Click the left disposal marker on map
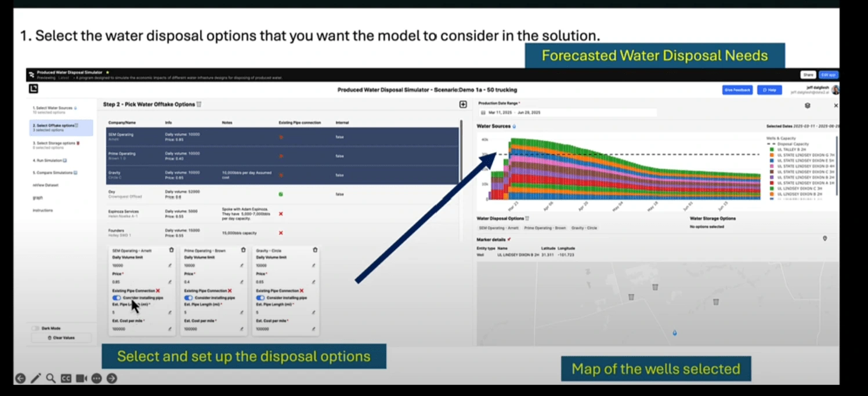The width and height of the screenshot is (868, 396). click(631, 297)
